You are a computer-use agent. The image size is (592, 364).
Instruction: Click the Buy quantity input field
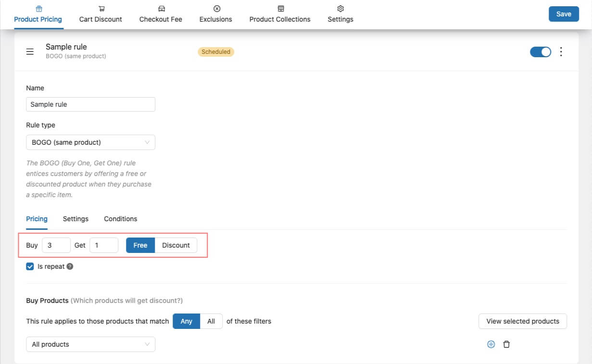(56, 245)
